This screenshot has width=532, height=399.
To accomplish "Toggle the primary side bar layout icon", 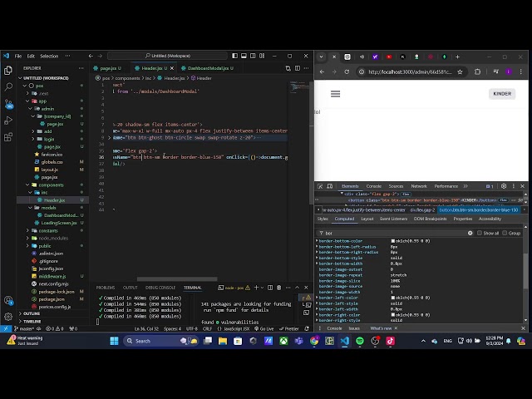I will (x=234, y=56).
